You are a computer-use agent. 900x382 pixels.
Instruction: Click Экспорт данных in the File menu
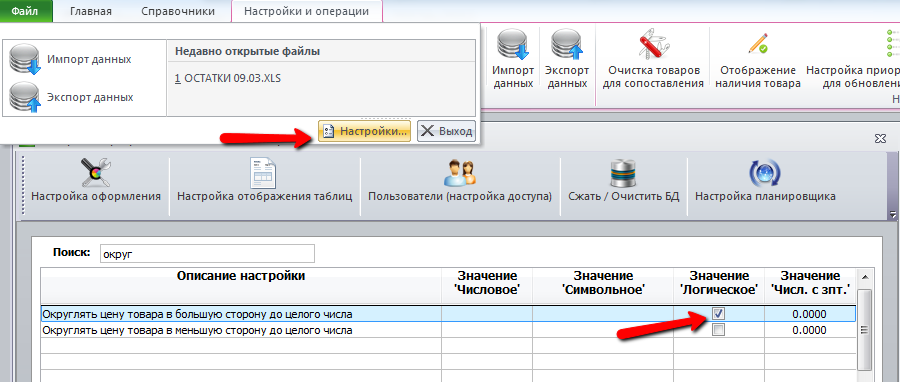72,98
